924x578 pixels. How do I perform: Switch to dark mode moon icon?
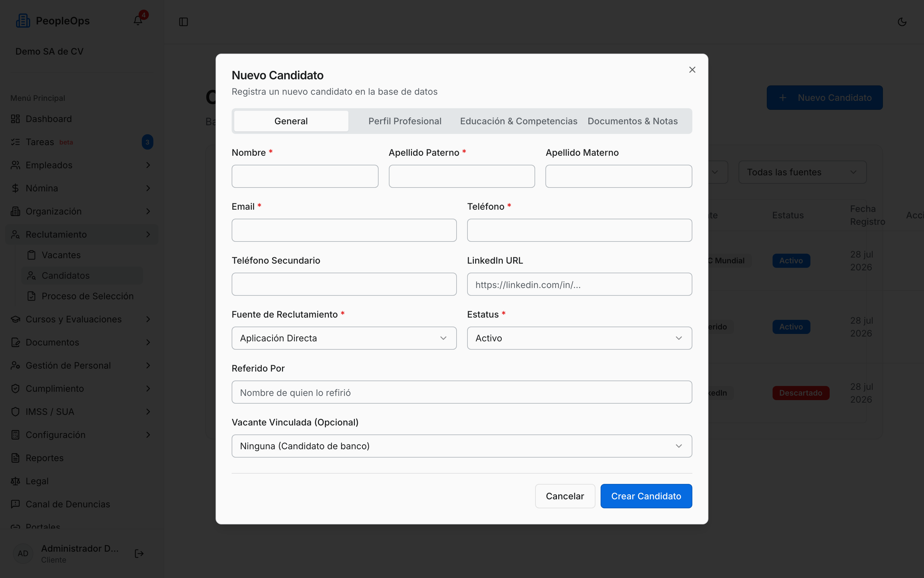(902, 22)
